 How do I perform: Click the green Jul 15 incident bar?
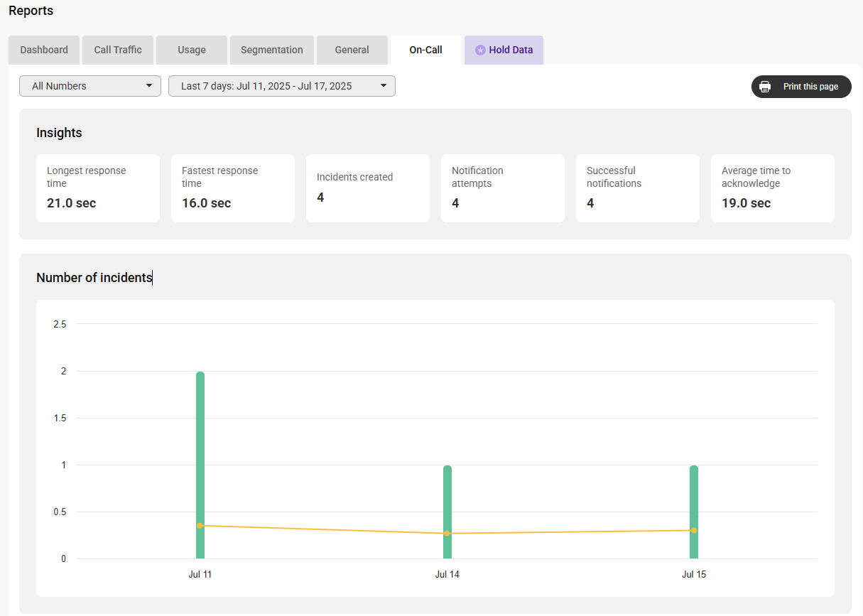tap(694, 512)
